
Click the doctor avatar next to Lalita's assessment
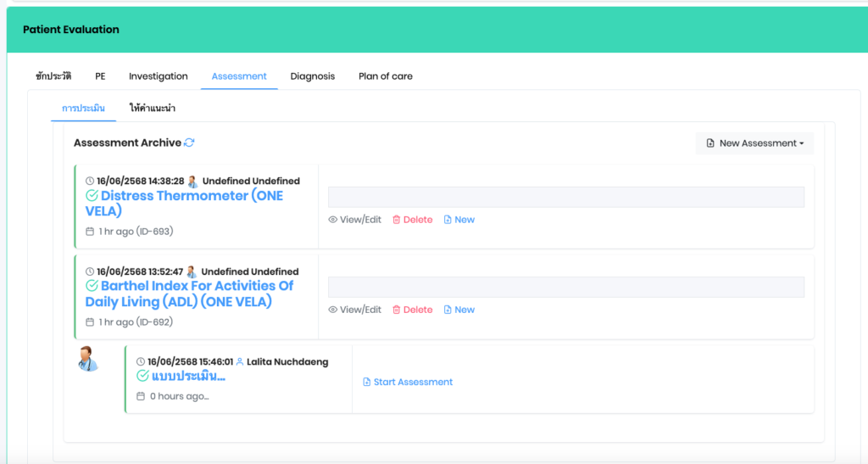click(x=87, y=358)
